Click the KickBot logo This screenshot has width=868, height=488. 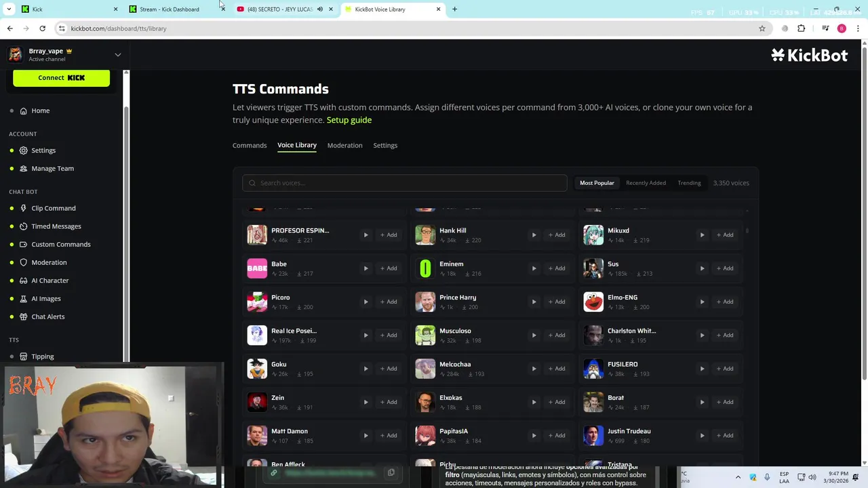[x=809, y=56]
